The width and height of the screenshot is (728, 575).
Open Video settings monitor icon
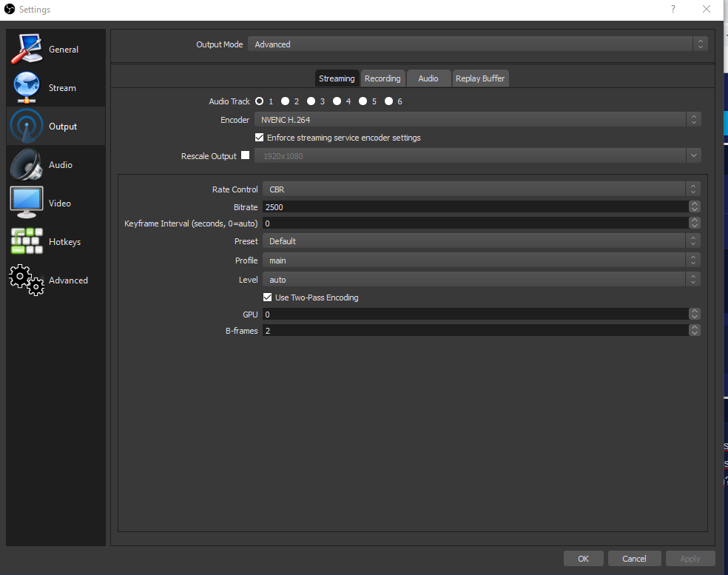click(x=27, y=203)
